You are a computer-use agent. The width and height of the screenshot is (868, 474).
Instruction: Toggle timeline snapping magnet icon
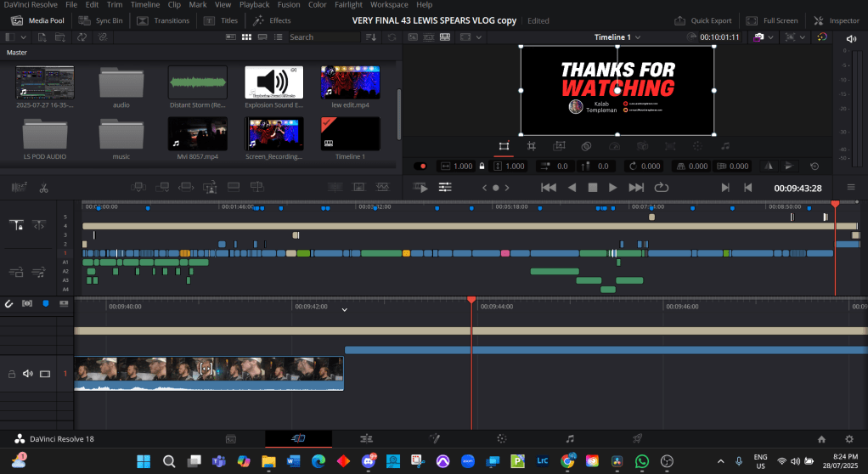pyautogui.click(x=9, y=303)
